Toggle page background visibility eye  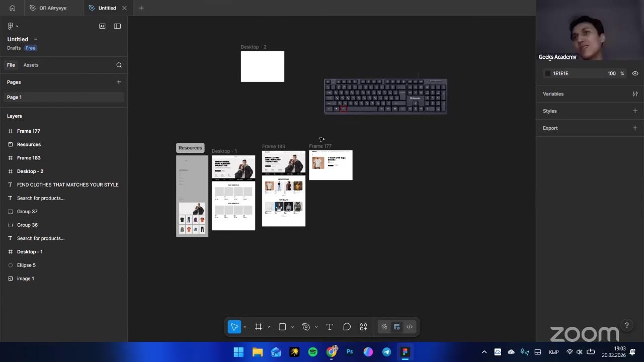635,73
